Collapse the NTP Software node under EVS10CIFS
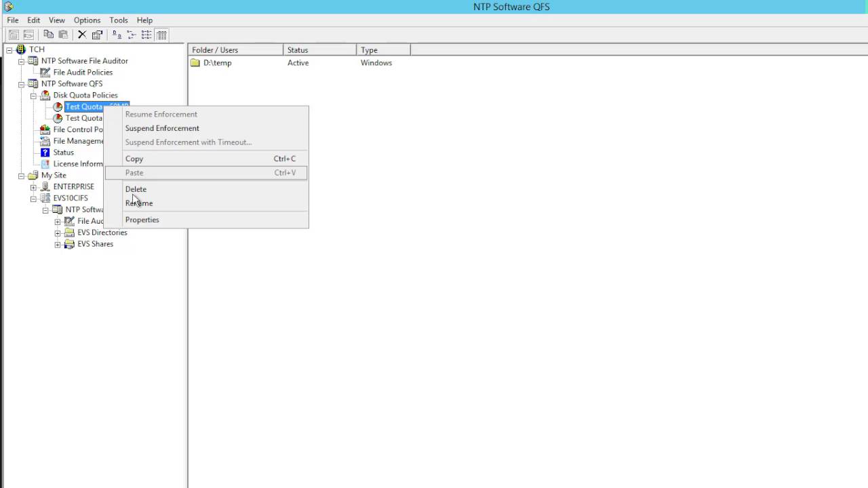The height and width of the screenshot is (488, 868). (45, 210)
